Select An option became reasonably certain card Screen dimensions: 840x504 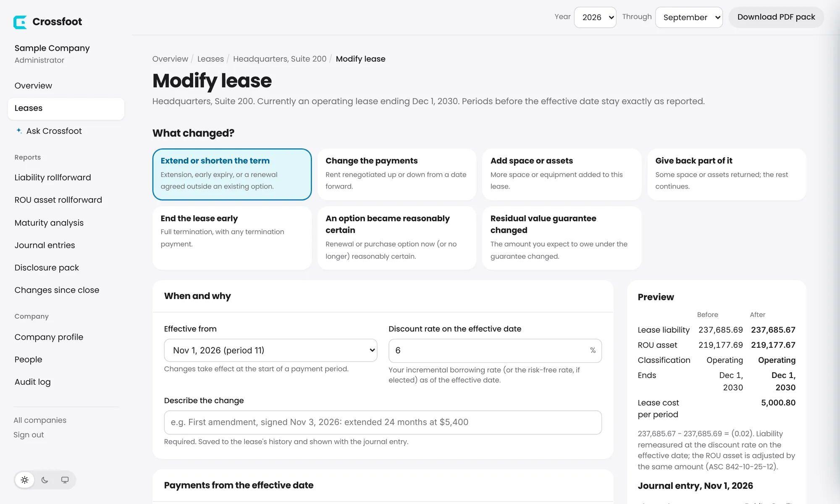(397, 238)
